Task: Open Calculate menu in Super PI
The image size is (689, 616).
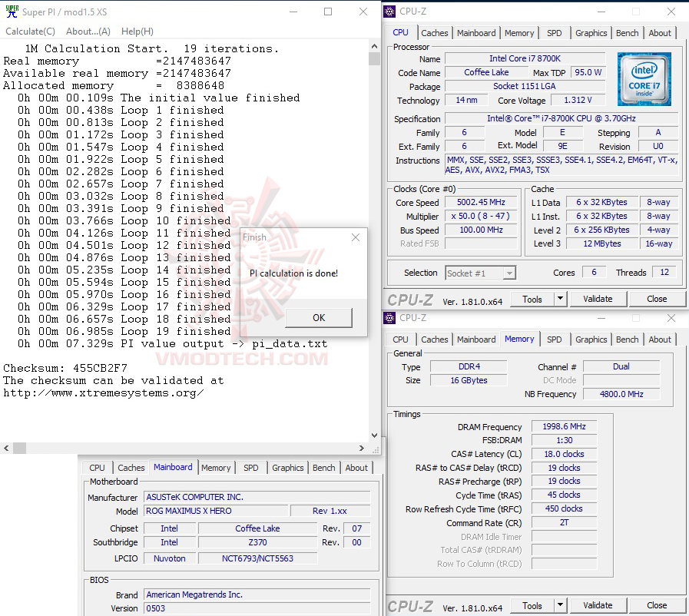Action: pos(30,31)
